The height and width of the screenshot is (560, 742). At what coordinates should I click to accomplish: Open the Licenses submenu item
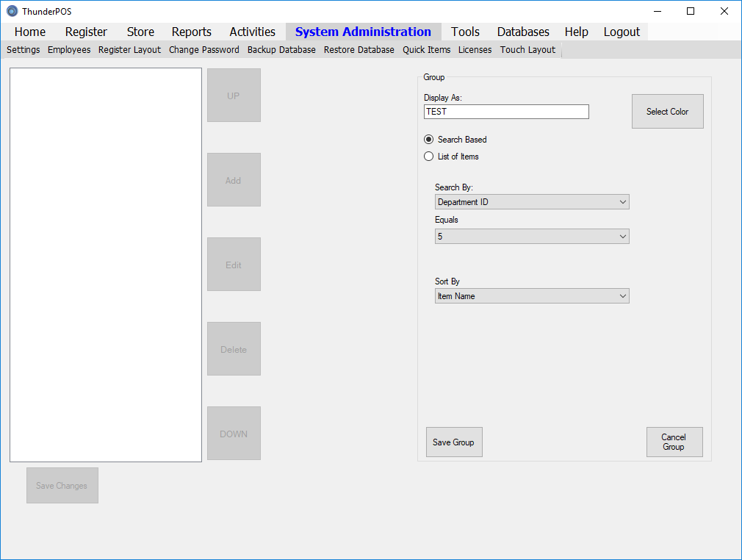(475, 50)
